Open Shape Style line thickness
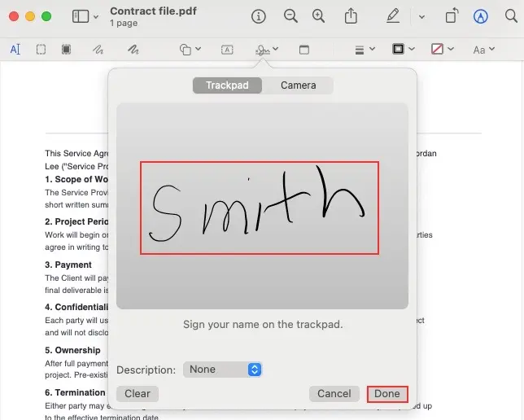 point(360,50)
